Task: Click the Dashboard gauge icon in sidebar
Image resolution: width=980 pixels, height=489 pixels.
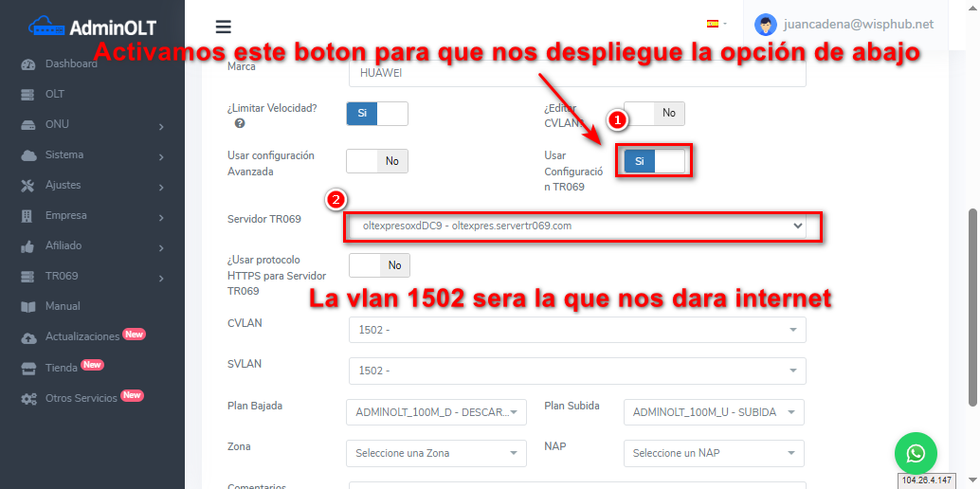Action: pyautogui.click(x=27, y=64)
